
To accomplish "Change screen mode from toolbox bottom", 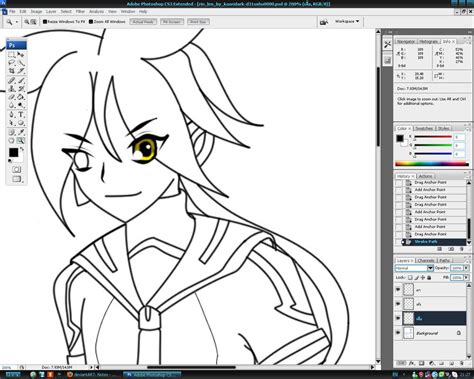I will point(16,179).
